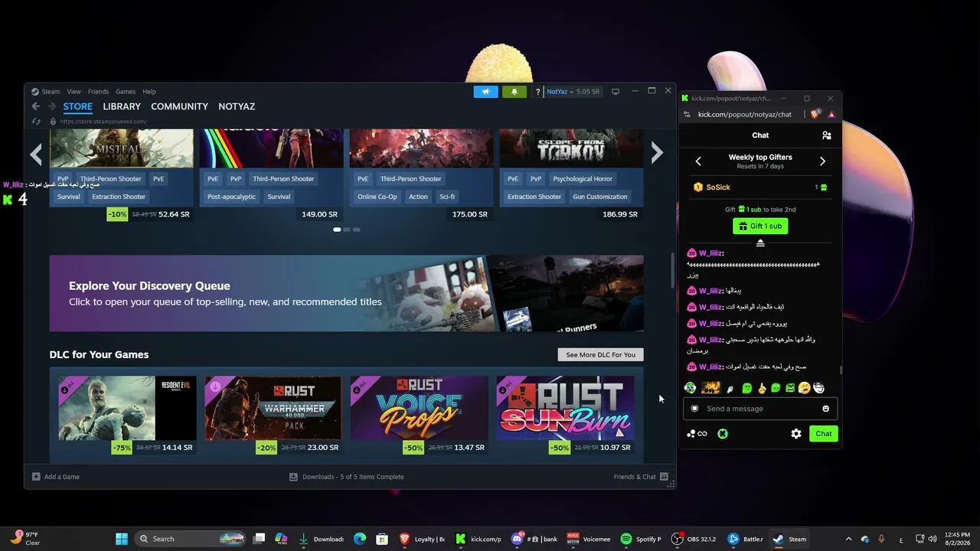Click the chat identity badge icon
This screenshot has height=551, width=980.
pos(694,409)
